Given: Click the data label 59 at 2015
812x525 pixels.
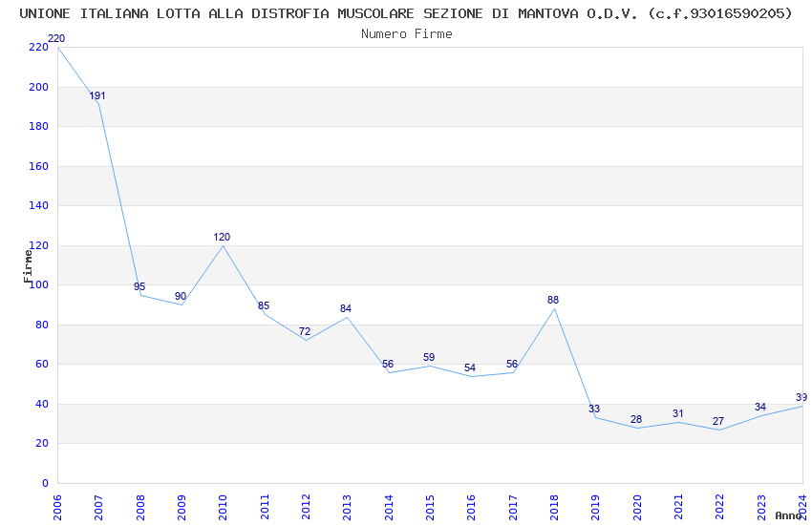Looking at the screenshot, I should tap(429, 357).
